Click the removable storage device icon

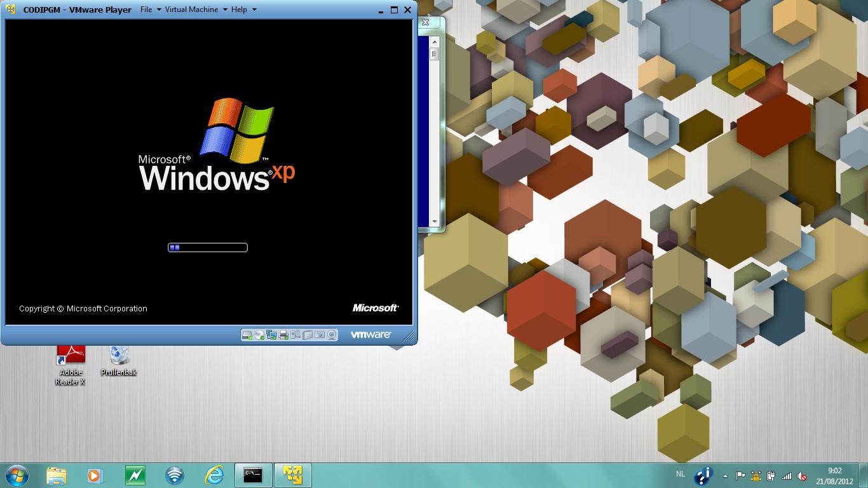pos(308,335)
